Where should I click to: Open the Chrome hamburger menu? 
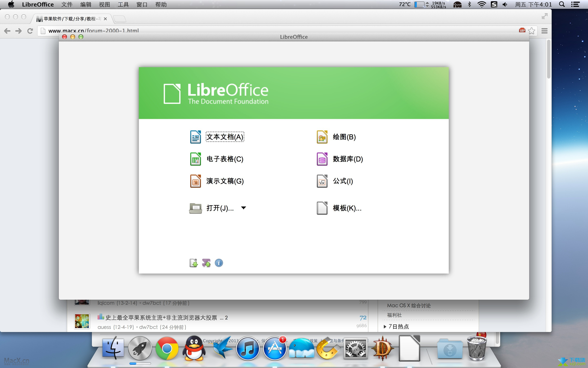coord(545,31)
